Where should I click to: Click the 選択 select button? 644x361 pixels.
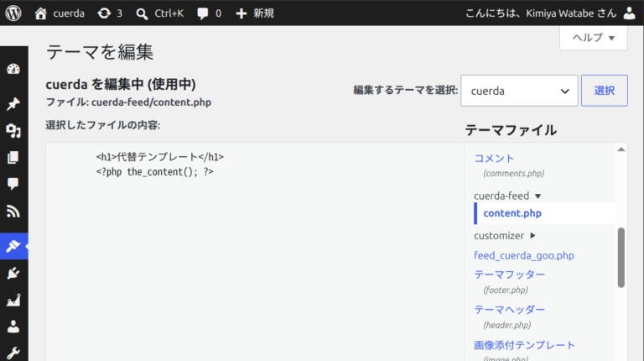point(604,91)
